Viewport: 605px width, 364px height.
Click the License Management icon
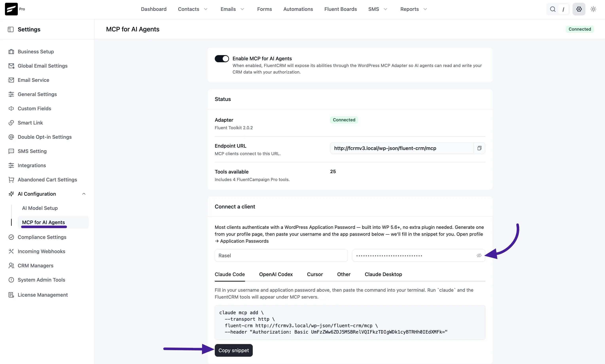click(x=11, y=295)
